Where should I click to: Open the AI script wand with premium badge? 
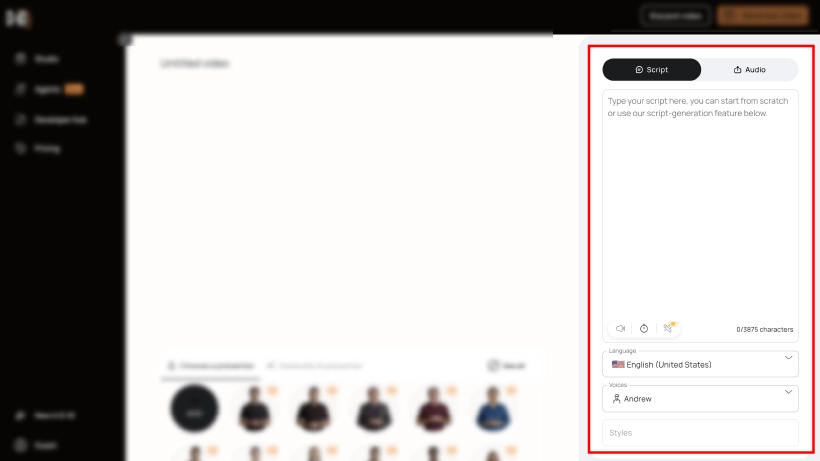(668, 328)
